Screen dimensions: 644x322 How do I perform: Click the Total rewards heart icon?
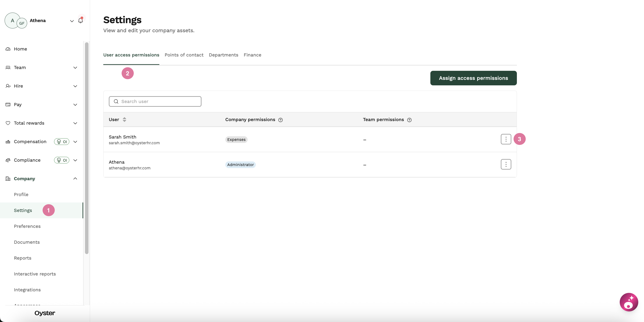(8, 123)
